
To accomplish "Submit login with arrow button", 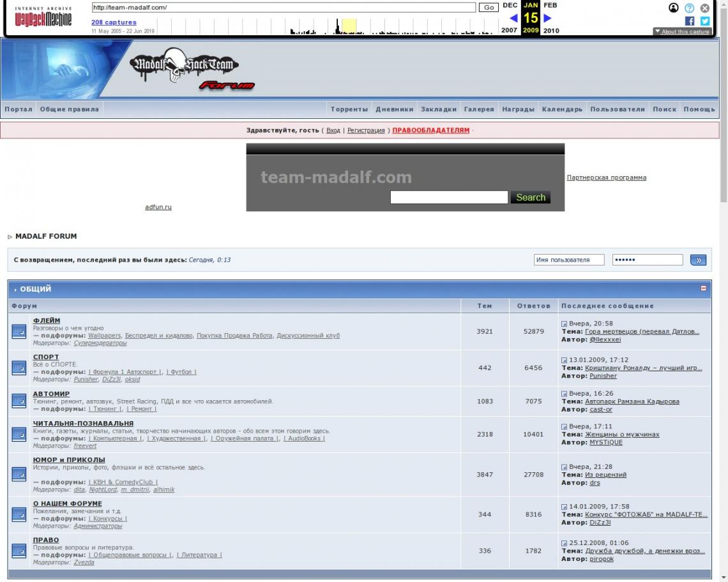I will [698, 260].
